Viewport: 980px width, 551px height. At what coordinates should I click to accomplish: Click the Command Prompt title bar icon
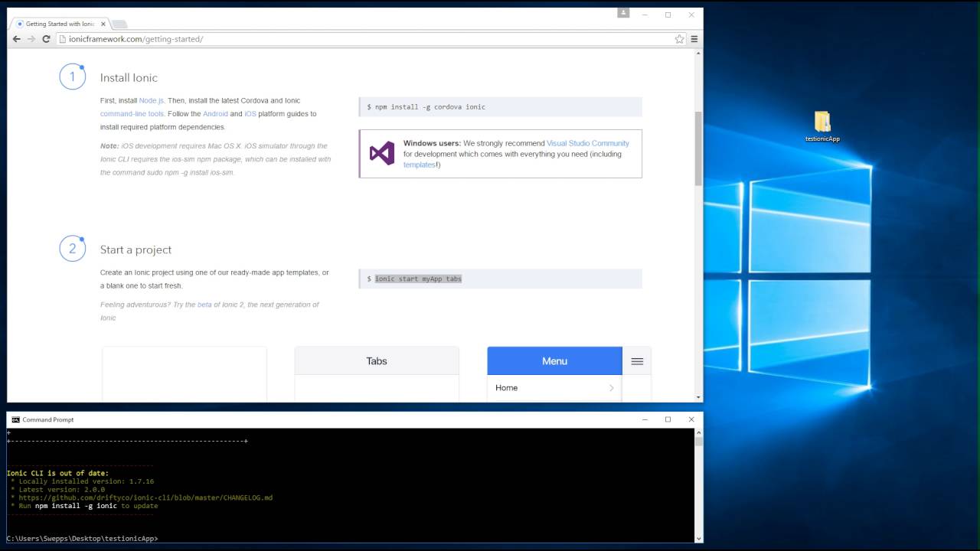click(x=15, y=419)
